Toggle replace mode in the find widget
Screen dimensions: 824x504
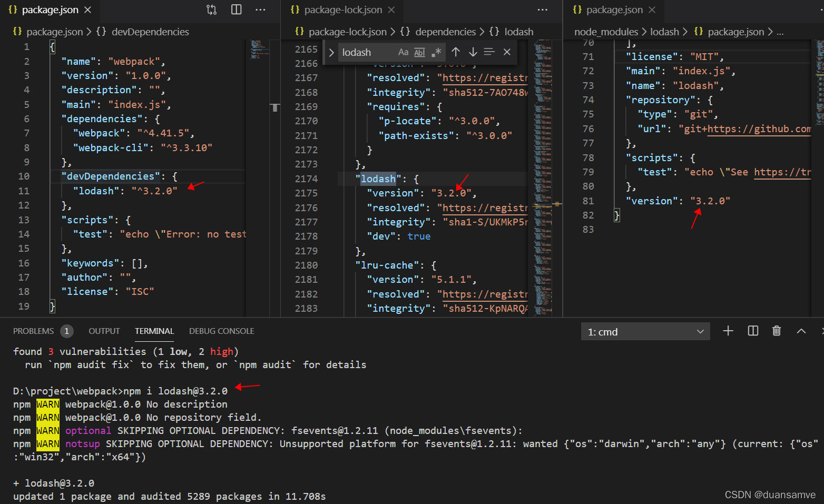tap(331, 52)
